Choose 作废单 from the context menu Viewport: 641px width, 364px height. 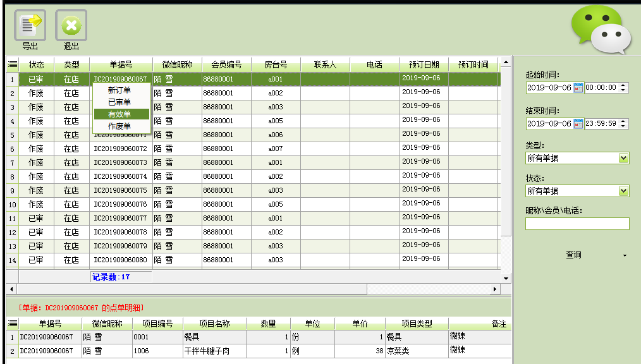pos(120,126)
